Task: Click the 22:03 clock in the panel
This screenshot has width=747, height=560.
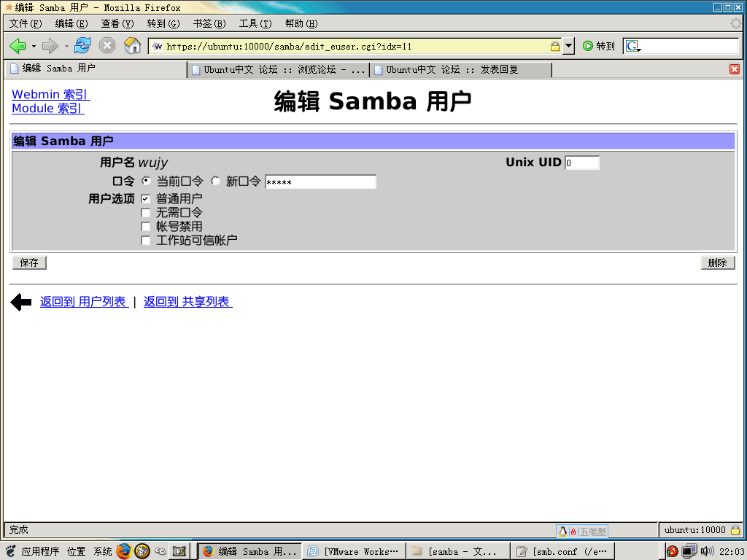Action: (x=731, y=551)
